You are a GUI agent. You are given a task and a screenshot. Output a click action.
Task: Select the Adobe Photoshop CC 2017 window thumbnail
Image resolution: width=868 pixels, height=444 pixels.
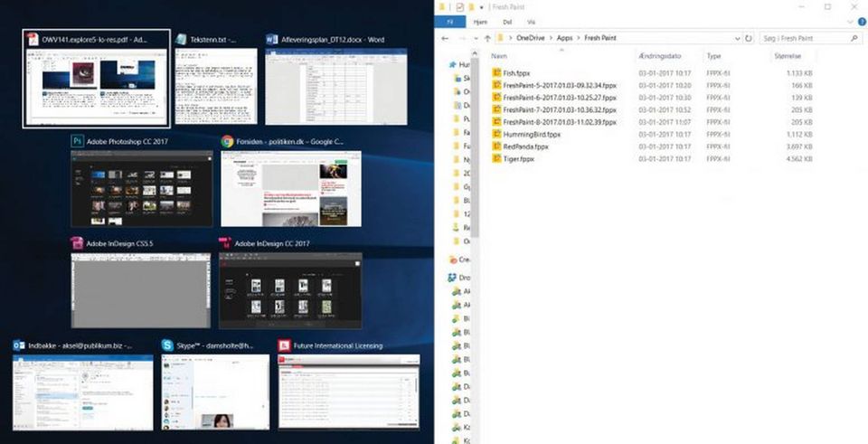click(142, 188)
